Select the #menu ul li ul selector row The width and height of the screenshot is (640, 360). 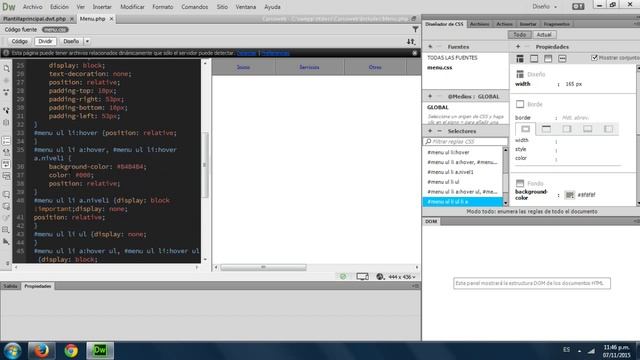click(462, 182)
